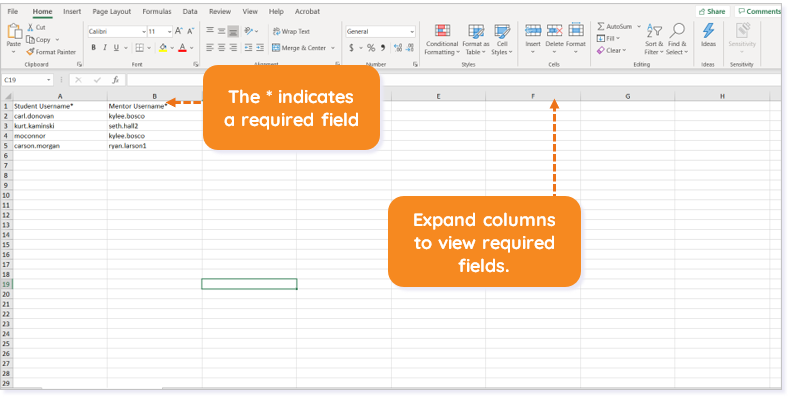This screenshot has height=407, width=791.
Task: Click the Insert Function fx icon
Action: pyautogui.click(x=116, y=80)
